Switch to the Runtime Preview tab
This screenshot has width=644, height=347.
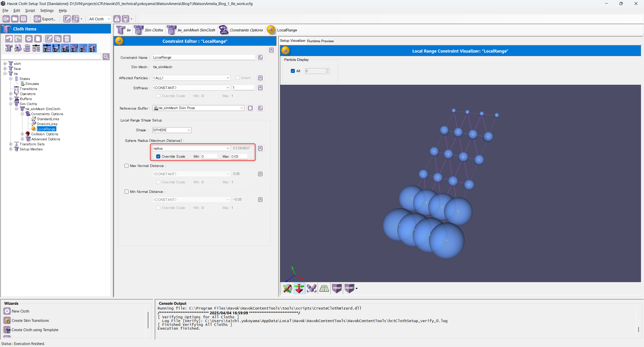(x=320, y=41)
